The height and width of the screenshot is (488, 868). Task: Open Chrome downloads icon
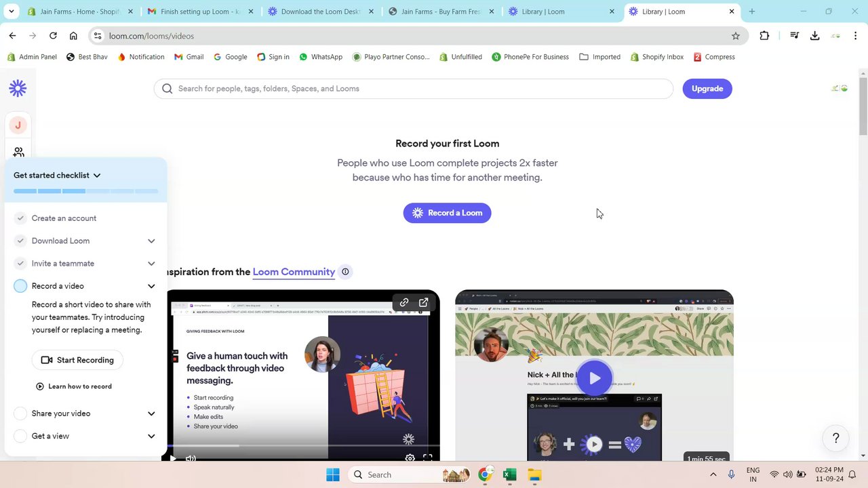click(814, 36)
